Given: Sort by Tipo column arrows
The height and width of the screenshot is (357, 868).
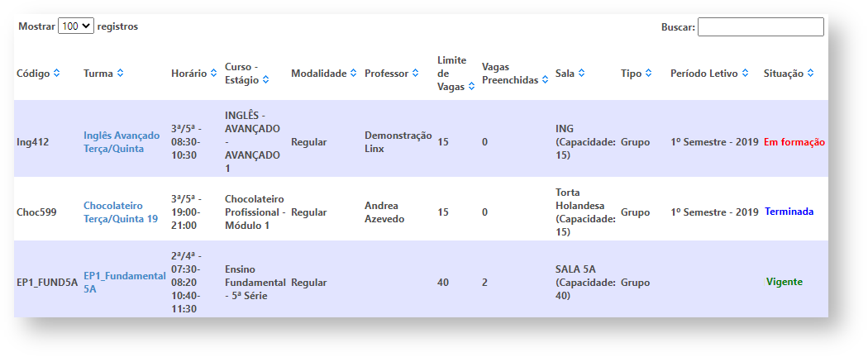Looking at the screenshot, I should pyautogui.click(x=649, y=74).
